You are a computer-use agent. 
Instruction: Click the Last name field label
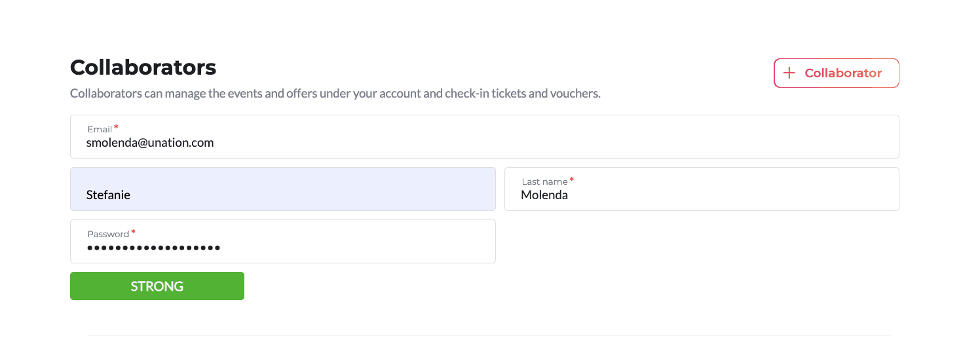[544, 181]
